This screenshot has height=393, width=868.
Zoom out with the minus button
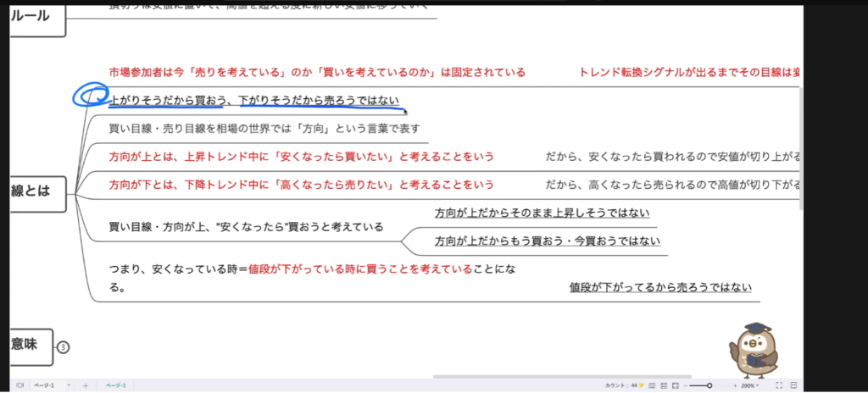[687, 385]
